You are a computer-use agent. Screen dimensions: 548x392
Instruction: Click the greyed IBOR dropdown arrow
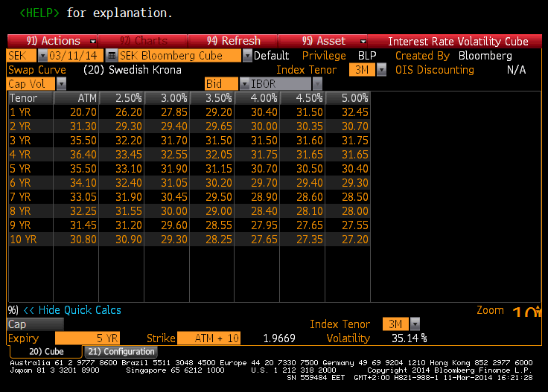coord(317,84)
